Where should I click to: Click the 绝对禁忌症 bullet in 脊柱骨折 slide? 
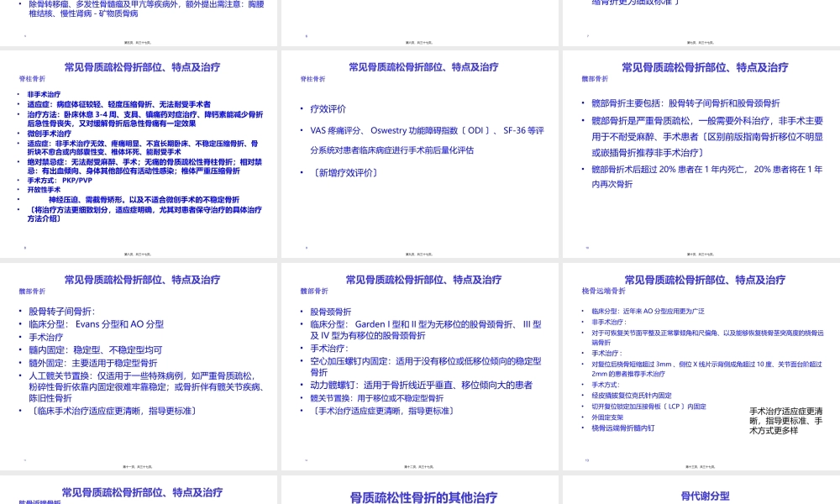pos(144,166)
